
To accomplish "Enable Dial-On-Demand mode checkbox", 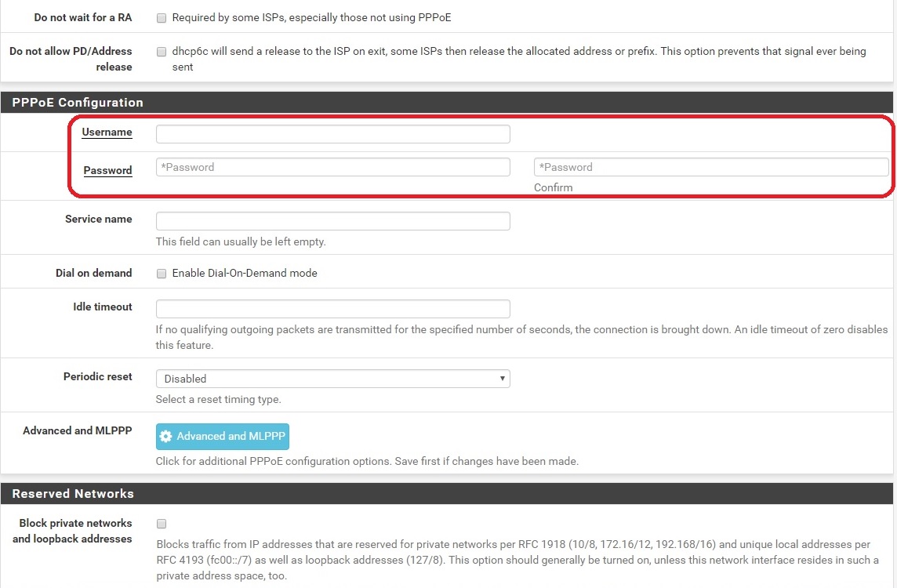I will click(162, 274).
